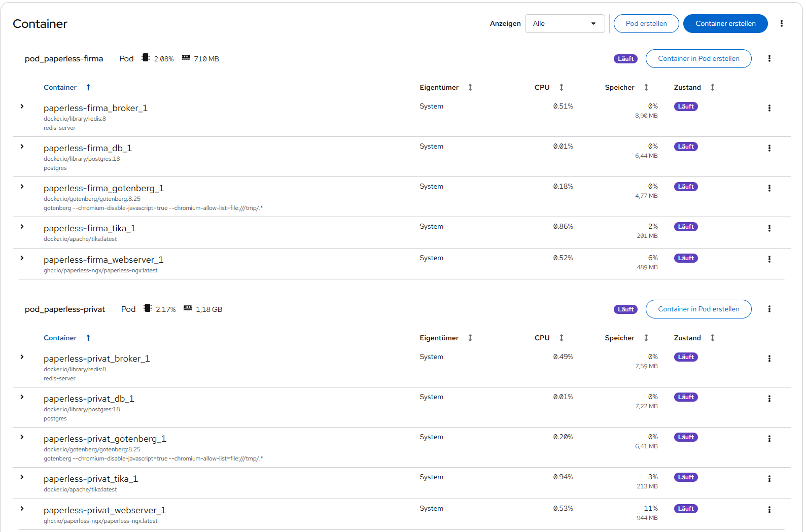Expand paperless-firma_webserver_1 row
The width and height of the screenshot is (806, 532).
22,258
